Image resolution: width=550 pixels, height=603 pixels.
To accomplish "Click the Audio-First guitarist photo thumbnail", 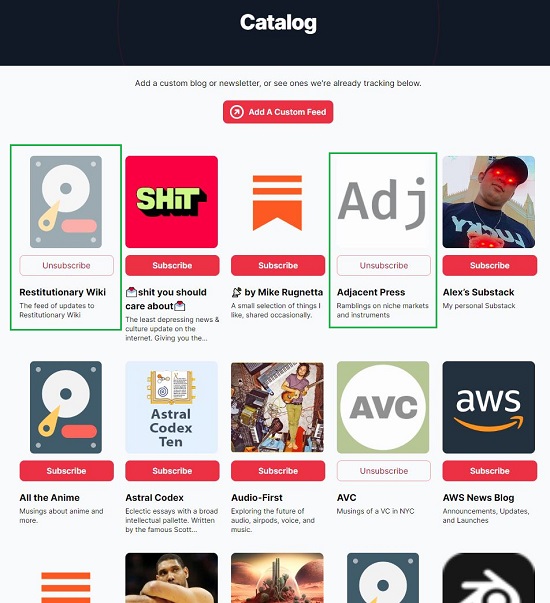I will click(x=277, y=407).
